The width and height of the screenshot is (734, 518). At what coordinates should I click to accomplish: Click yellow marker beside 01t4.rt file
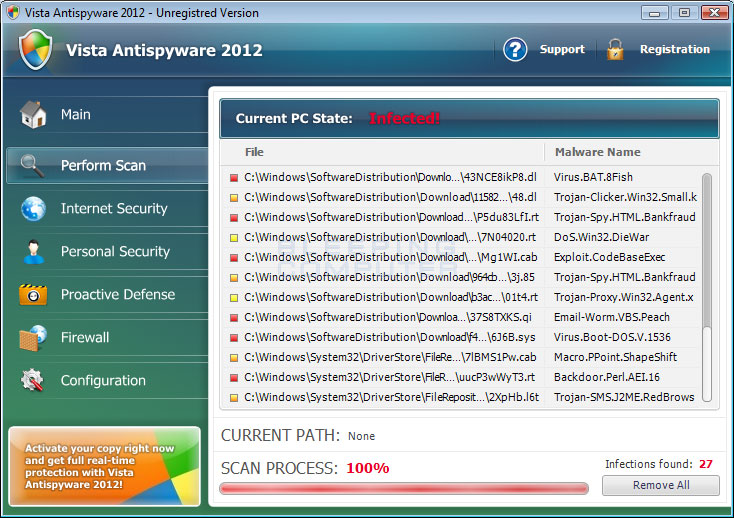234,298
